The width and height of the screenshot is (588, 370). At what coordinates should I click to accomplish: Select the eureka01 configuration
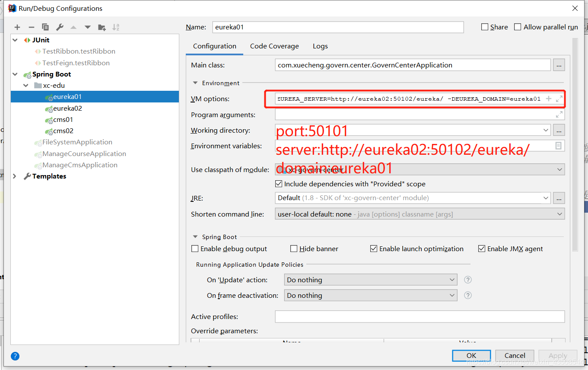(95, 97)
